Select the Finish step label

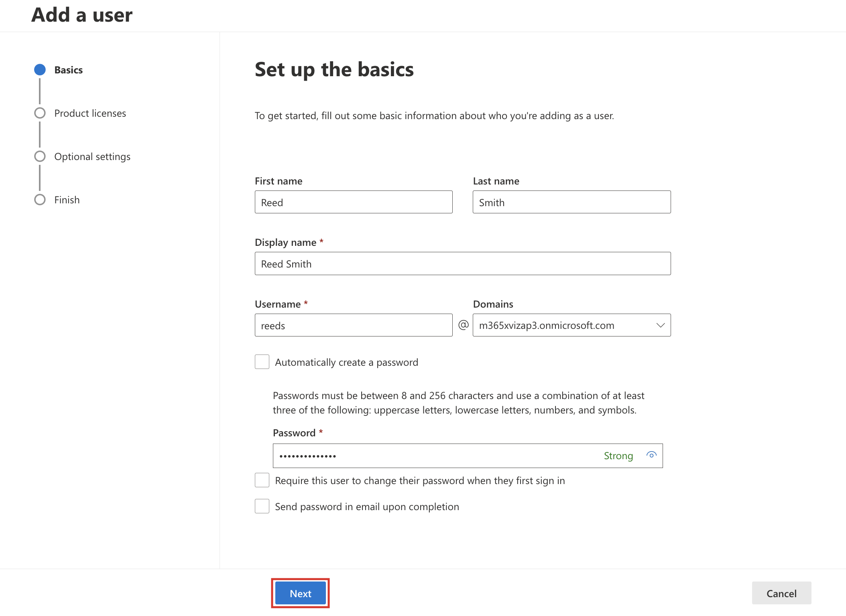(67, 200)
